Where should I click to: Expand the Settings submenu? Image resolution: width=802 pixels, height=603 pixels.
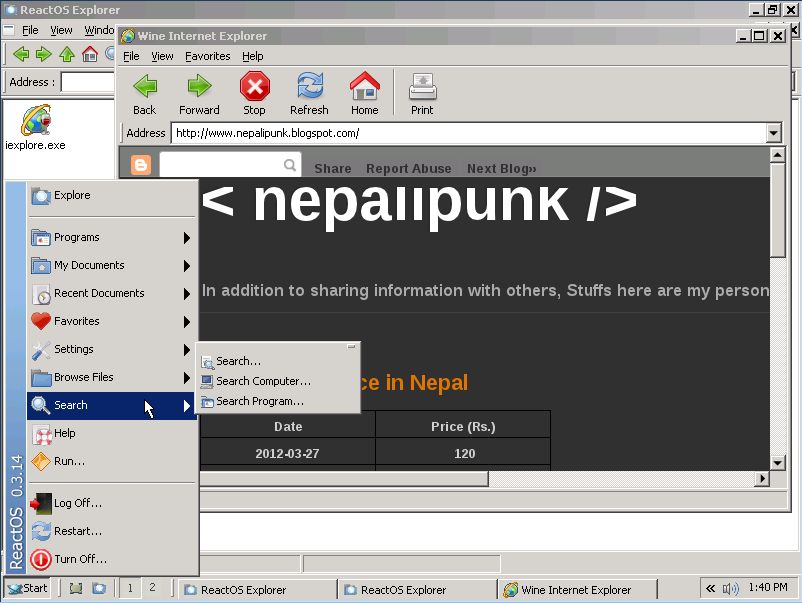[x=112, y=349]
